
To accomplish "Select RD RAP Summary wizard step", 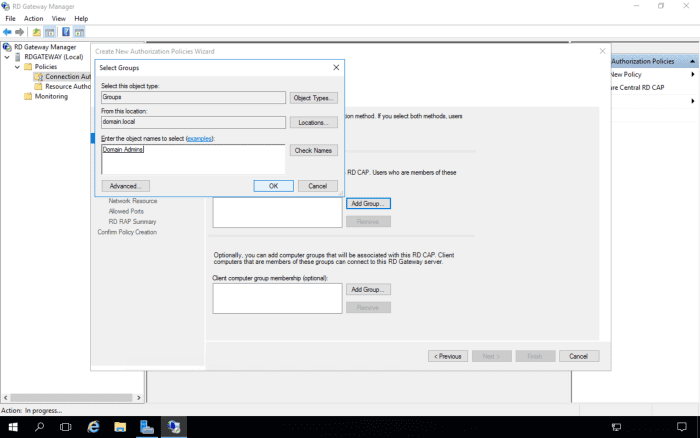I will pyautogui.click(x=132, y=221).
